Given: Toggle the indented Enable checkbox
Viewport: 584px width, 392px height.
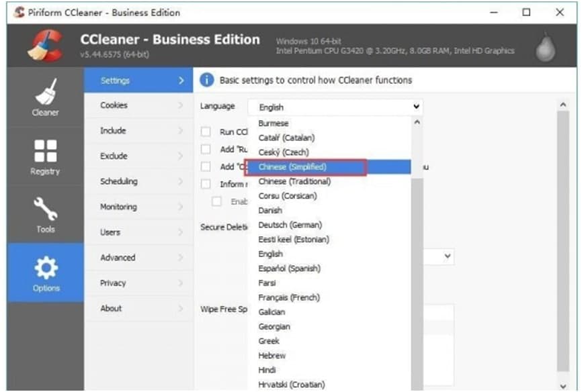Looking at the screenshot, I should point(218,200).
